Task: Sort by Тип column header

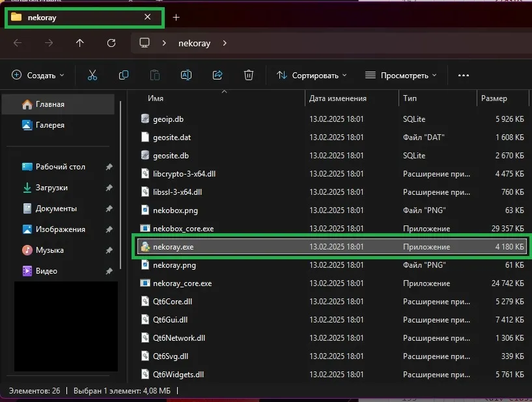Action: pyautogui.click(x=410, y=98)
